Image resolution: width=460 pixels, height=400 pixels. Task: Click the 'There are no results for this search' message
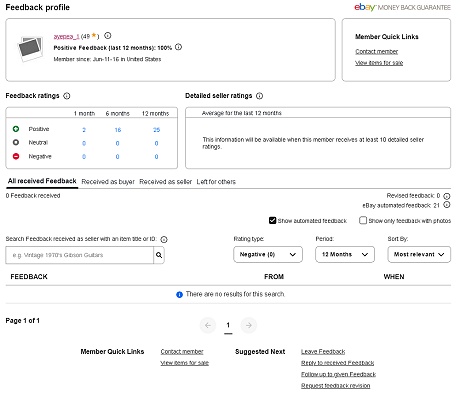pyautogui.click(x=235, y=294)
